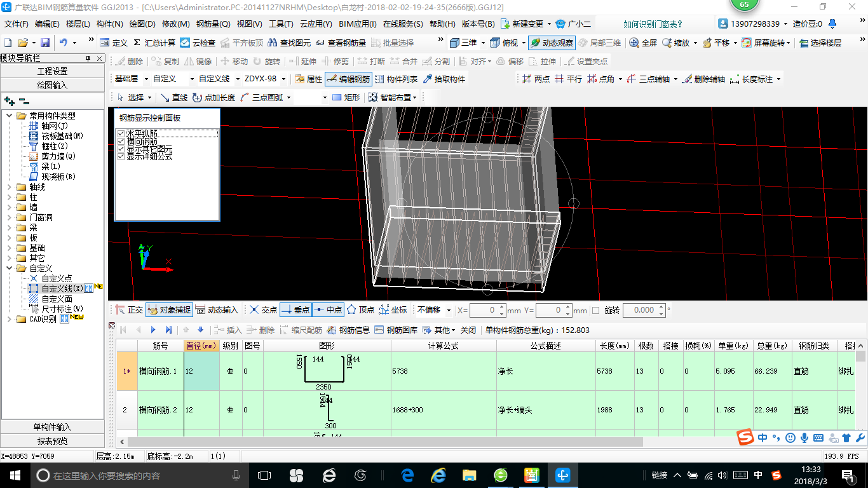Toggle 对象捕捉 object snap
The width and height of the screenshot is (868, 488).
click(169, 309)
